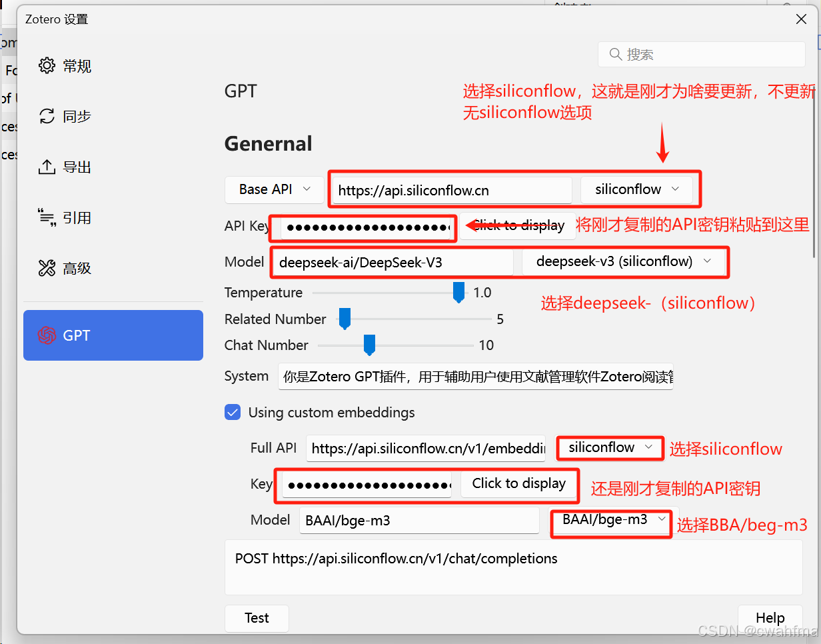This screenshot has width=821, height=644.
Task: Click the magnifier icon in search box
Action: pos(615,55)
